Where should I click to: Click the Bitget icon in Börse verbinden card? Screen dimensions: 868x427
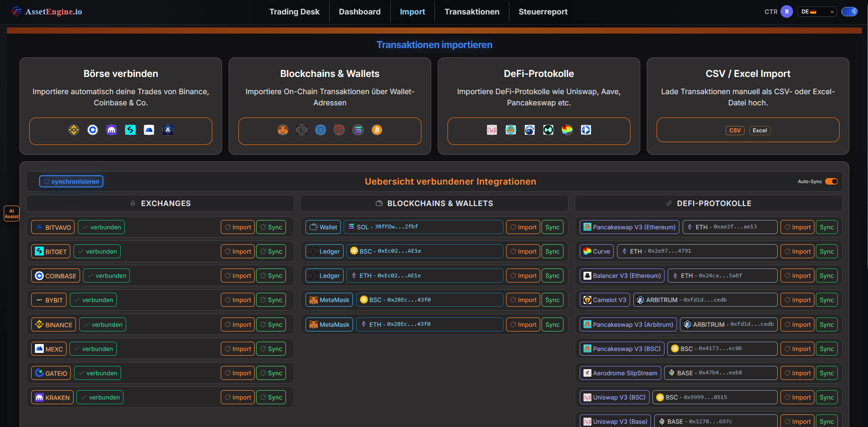click(130, 130)
